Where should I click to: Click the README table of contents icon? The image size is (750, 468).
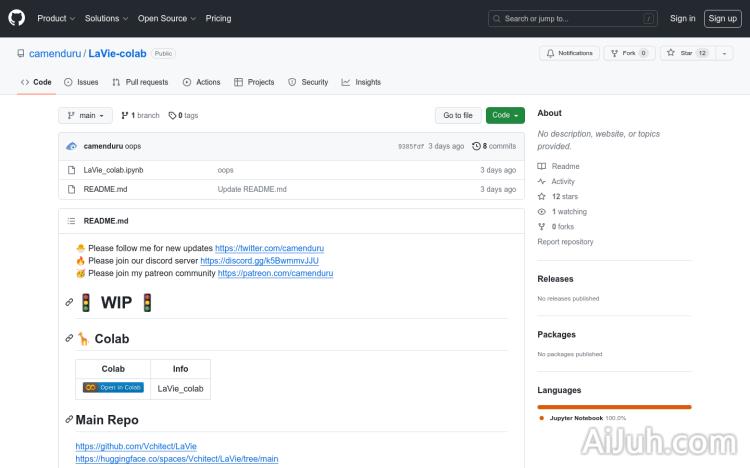71,220
